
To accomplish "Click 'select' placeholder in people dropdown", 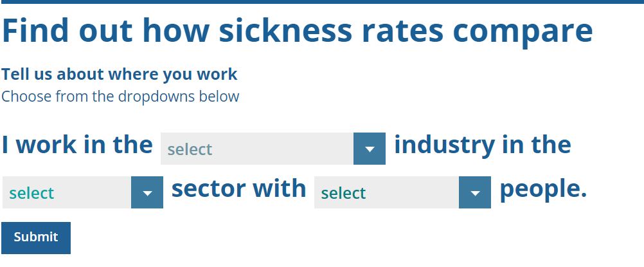I will click(x=343, y=193).
